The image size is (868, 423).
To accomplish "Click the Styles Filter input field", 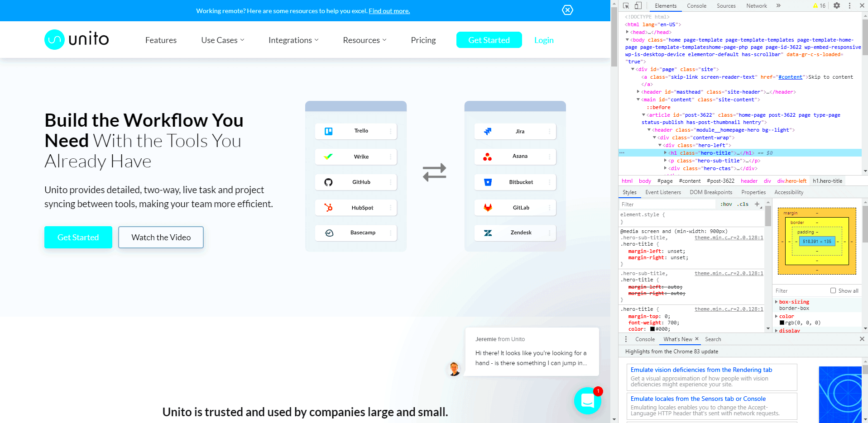I will pyautogui.click(x=667, y=204).
